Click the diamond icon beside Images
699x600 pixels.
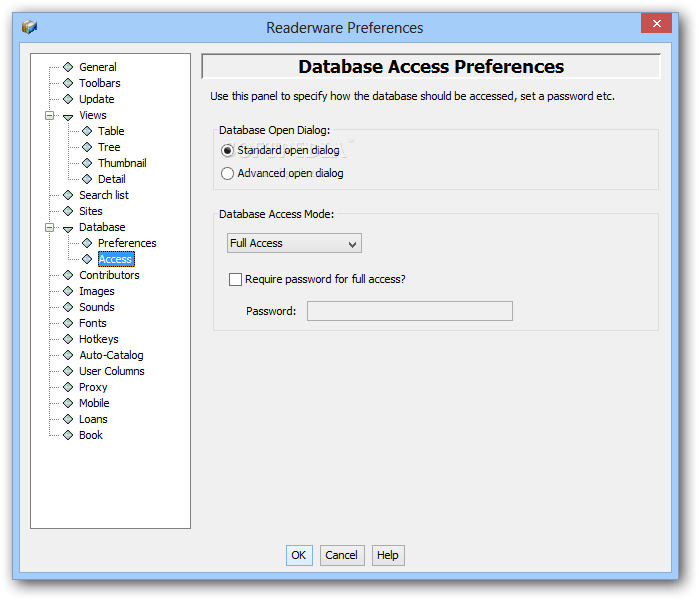click(68, 291)
